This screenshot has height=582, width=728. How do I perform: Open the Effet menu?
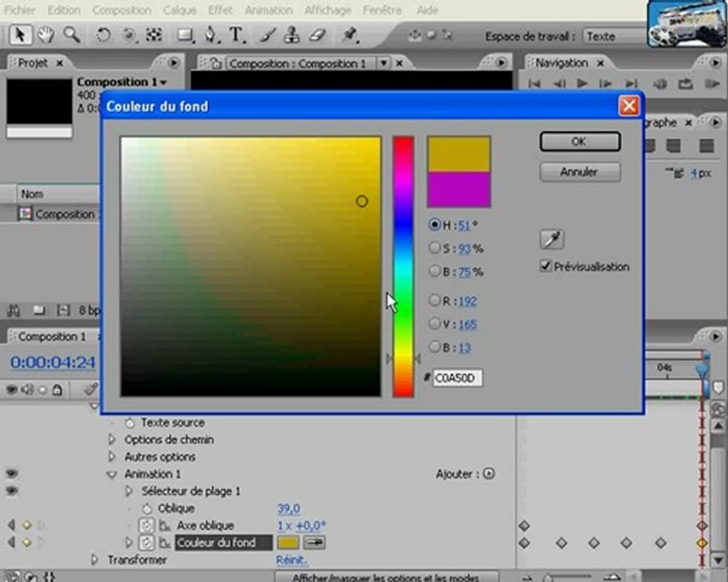220,10
